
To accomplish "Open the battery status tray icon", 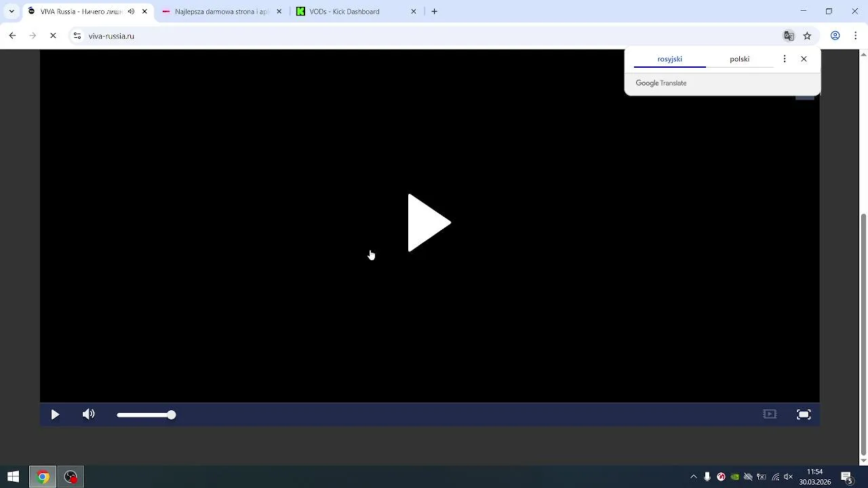I will (762, 477).
